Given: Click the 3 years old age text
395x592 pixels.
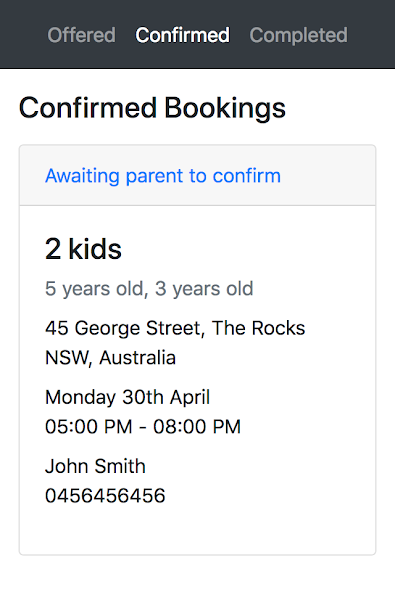Looking at the screenshot, I should coord(204,288).
